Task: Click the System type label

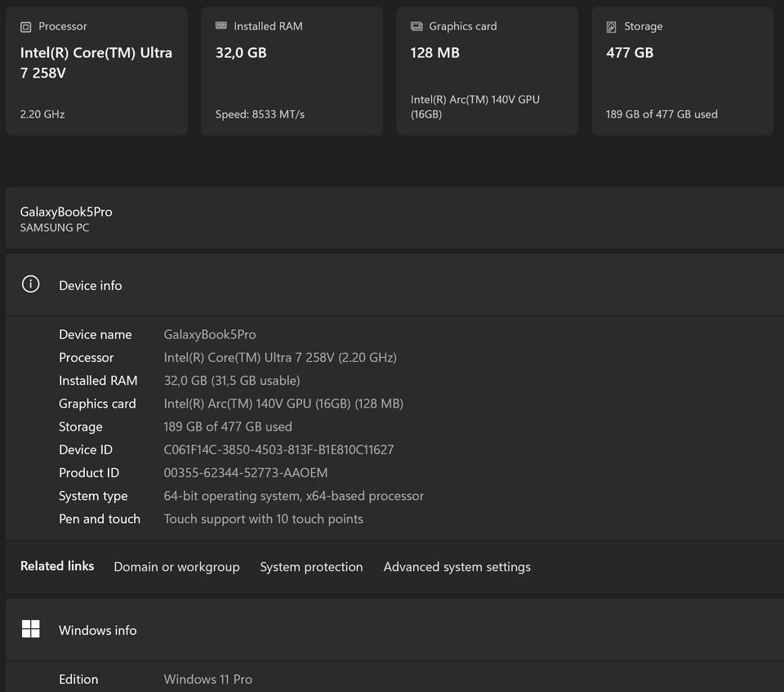Action: coord(93,496)
